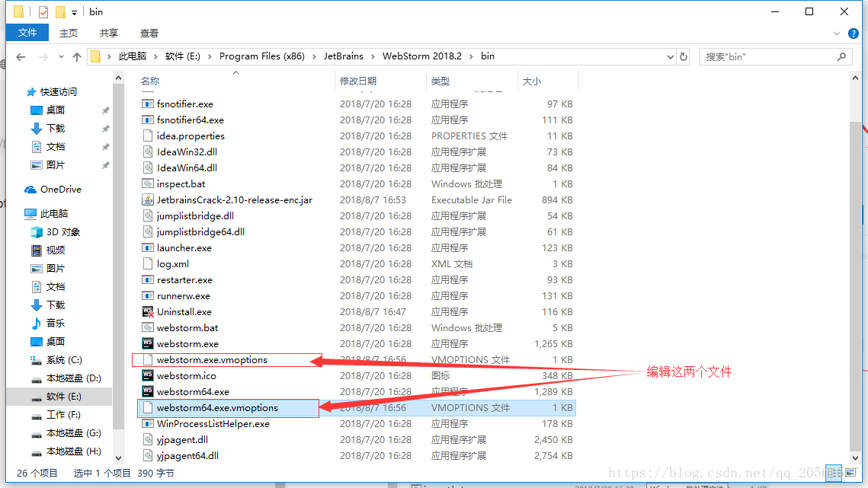Click navigation pane scroll down arrow
Screen dimensions: 868x488
tap(118, 458)
